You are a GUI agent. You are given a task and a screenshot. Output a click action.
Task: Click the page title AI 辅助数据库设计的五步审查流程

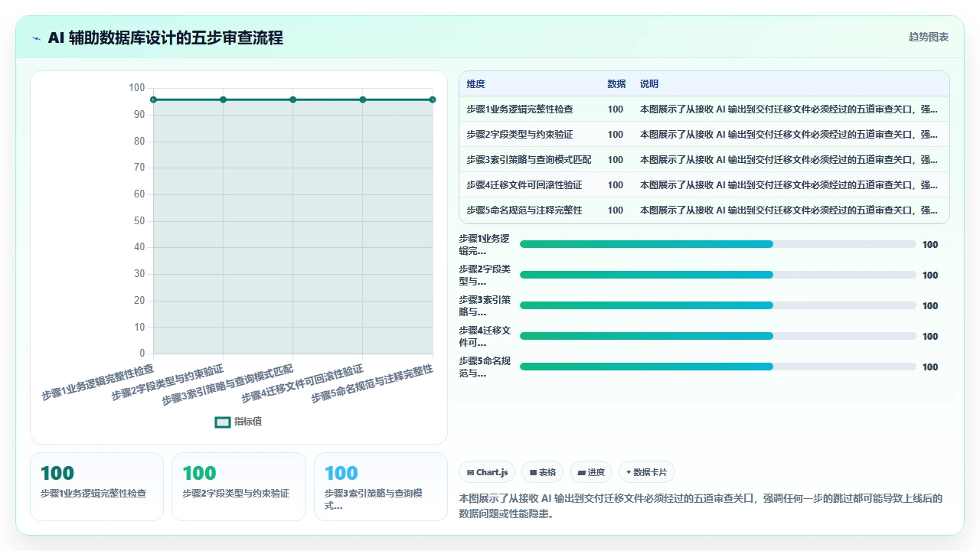[165, 37]
